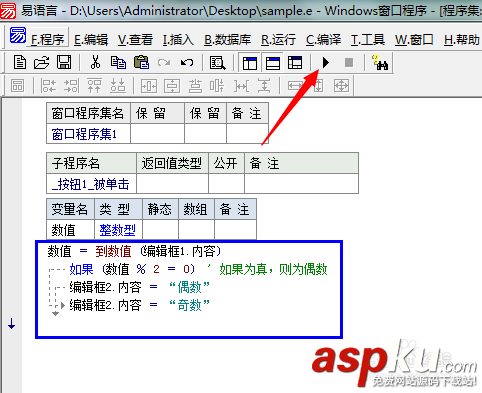
Task: Click the 类 型 column header
Action: [x=118, y=209]
